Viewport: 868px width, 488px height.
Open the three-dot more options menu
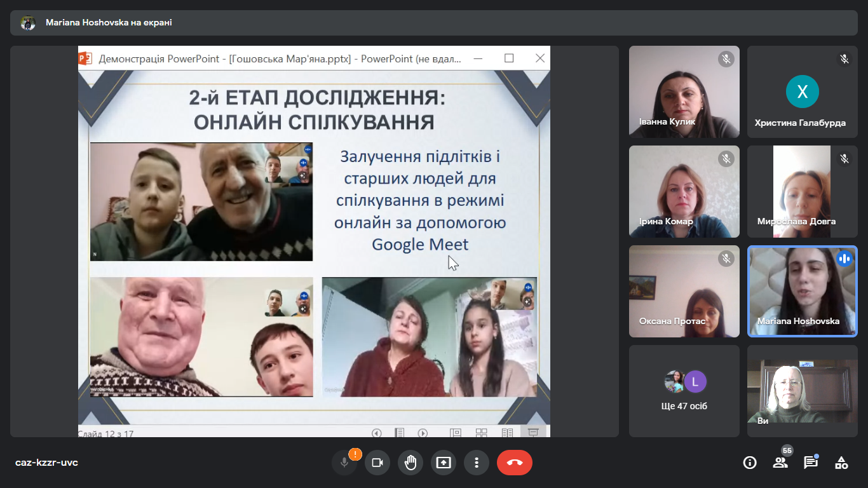(x=477, y=463)
